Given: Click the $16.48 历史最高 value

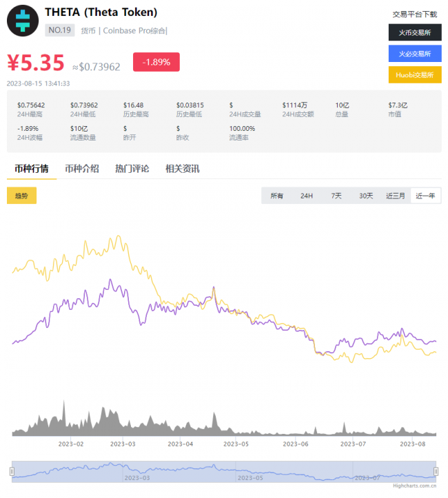Looking at the screenshot, I should click(134, 105).
